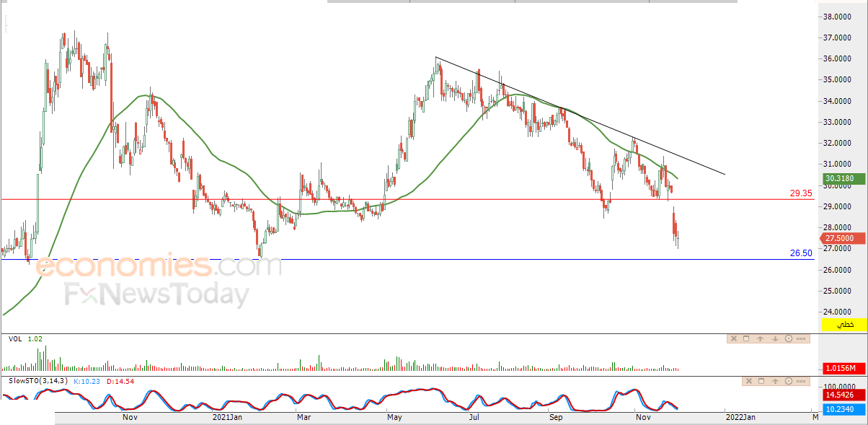Select the SlowSTO(3,14,3) indicator label
This screenshot has height=425, width=868.
pos(38,380)
